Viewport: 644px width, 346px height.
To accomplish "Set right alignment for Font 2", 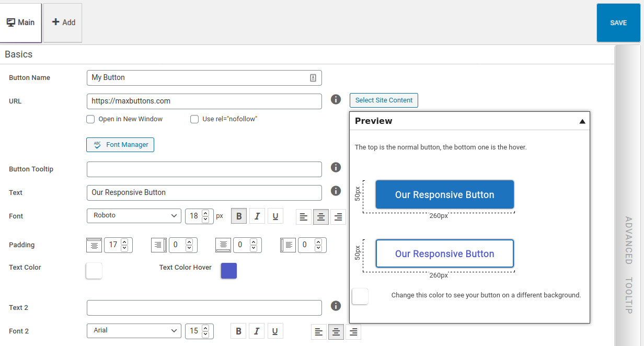I will pyautogui.click(x=353, y=330).
